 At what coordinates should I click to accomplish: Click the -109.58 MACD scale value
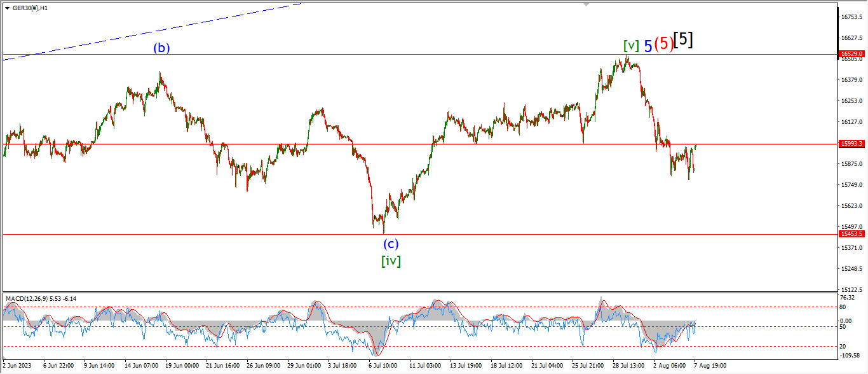pos(849,355)
